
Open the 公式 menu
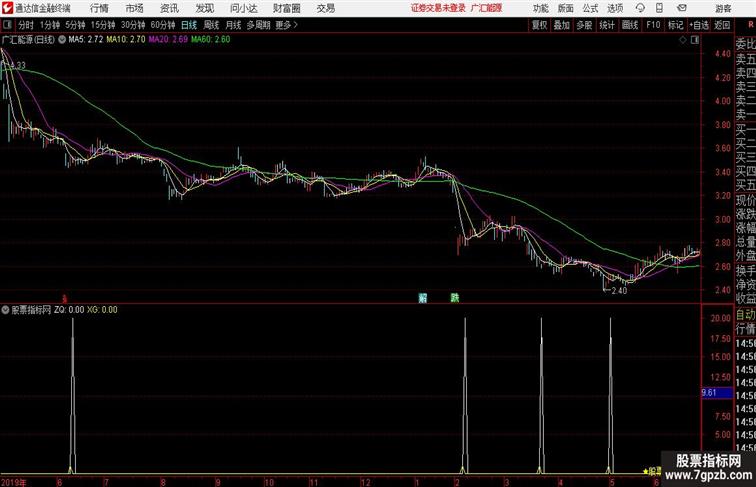click(590, 8)
